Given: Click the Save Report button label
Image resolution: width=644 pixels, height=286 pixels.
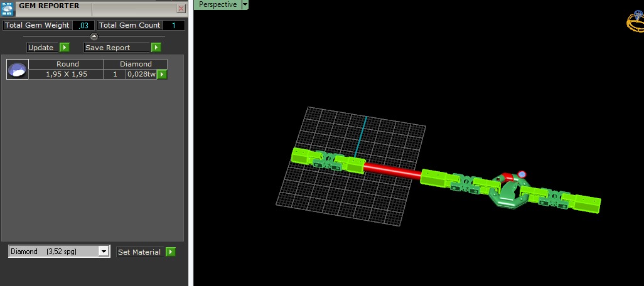Looking at the screenshot, I should click(x=117, y=48).
